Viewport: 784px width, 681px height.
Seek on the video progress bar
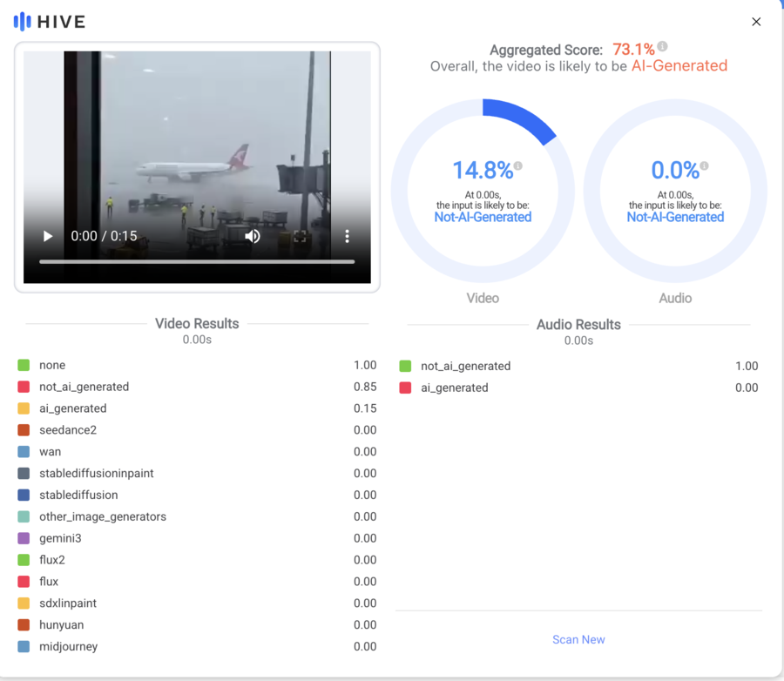[x=197, y=261]
